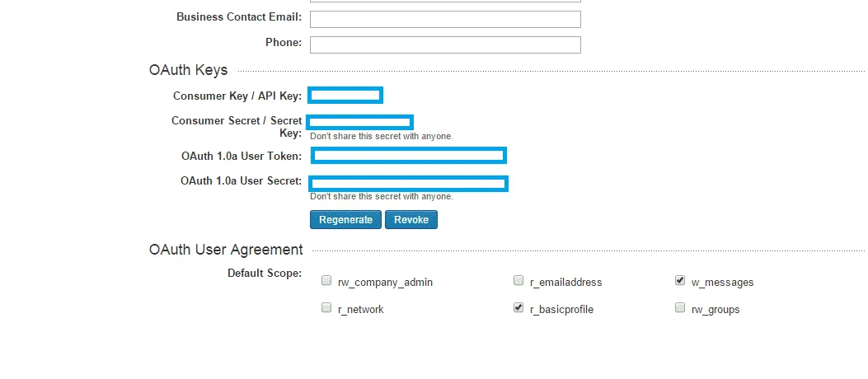The height and width of the screenshot is (379, 868).
Task: Focus the Phone text field
Action: (x=445, y=44)
